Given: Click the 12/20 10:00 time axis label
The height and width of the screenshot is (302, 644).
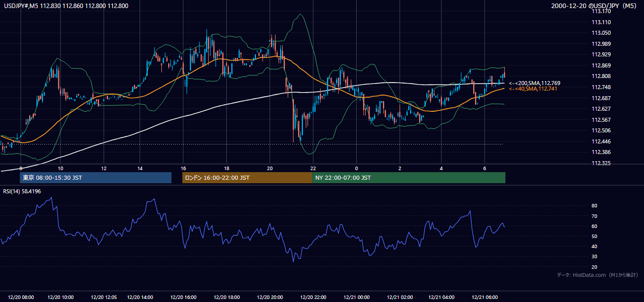Looking at the screenshot, I should (x=60, y=297).
